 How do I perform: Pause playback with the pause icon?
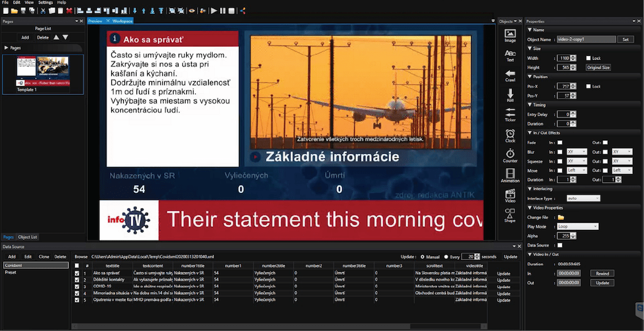pos(223,11)
